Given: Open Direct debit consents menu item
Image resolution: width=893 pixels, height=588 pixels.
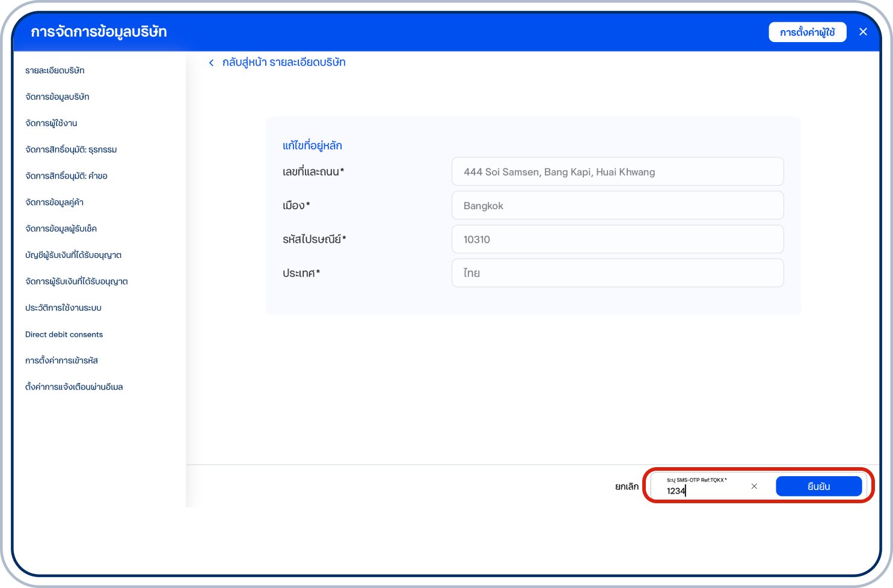Looking at the screenshot, I should tap(64, 334).
